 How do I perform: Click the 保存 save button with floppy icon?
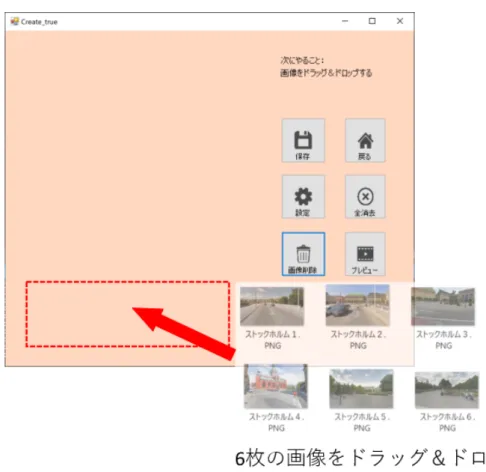[303, 140]
